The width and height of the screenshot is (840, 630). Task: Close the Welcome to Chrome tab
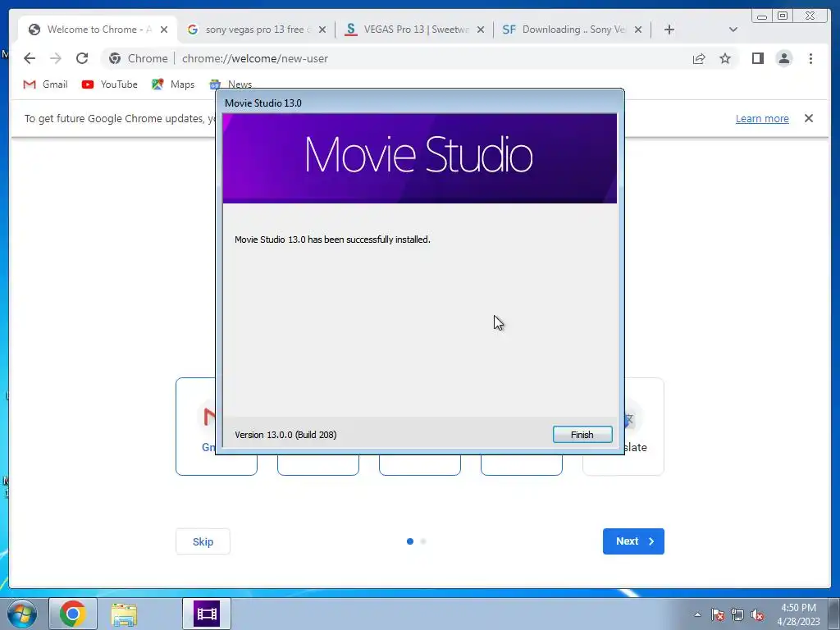(x=164, y=30)
